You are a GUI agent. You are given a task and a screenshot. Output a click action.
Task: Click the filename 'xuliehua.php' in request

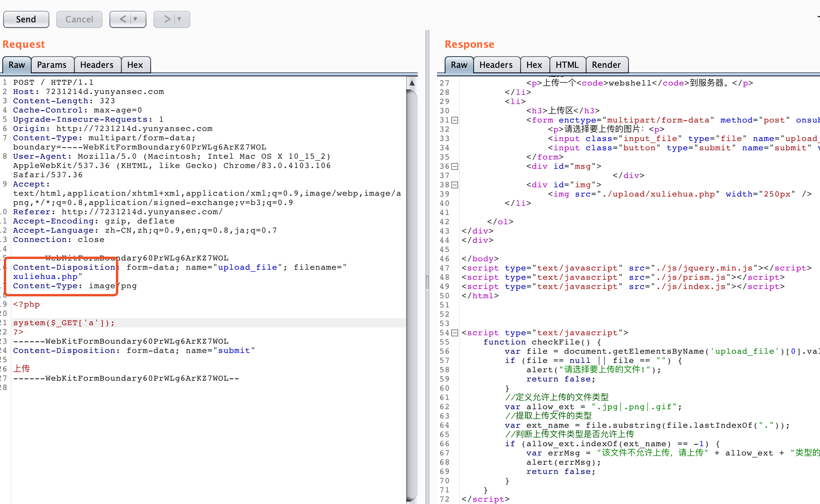click(x=45, y=277)
